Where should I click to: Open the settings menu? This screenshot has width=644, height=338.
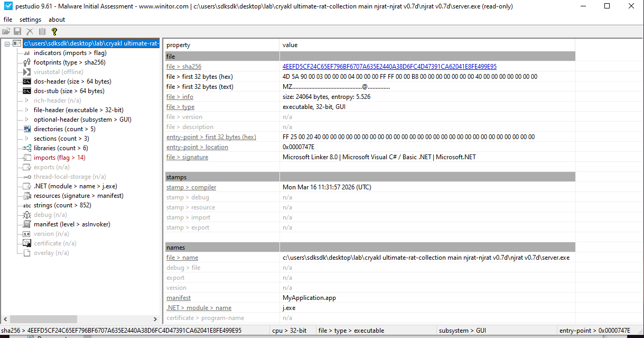click(x=30, y=20)
